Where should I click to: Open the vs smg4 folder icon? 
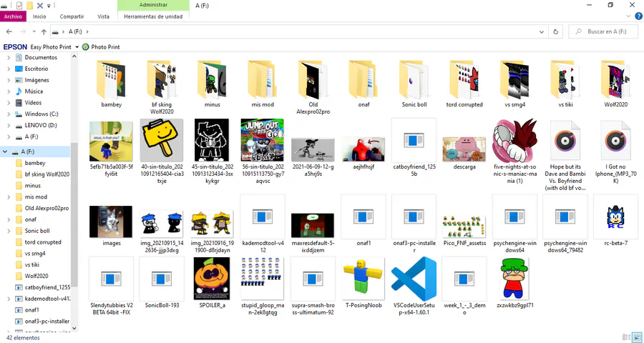(x=515, y=79)
